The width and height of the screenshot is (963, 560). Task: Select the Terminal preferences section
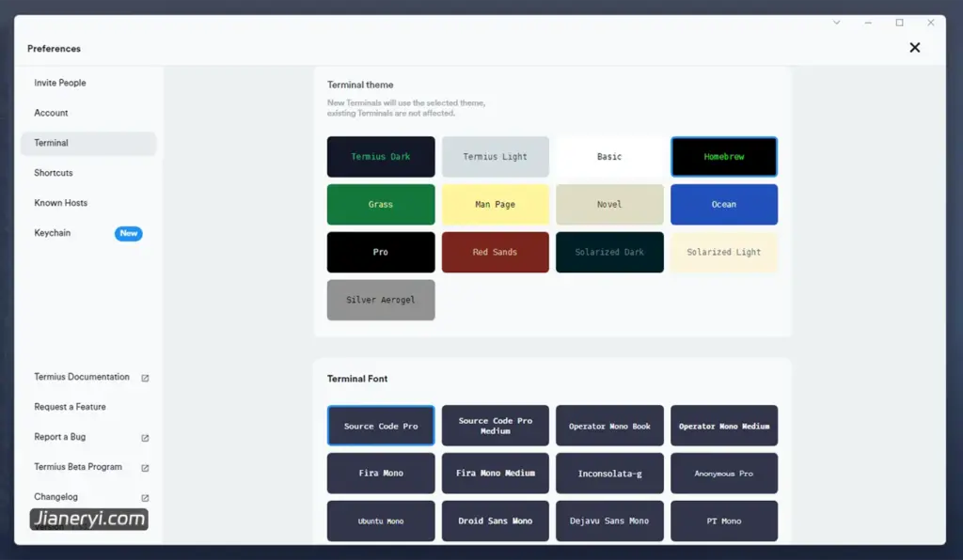[88, 143]
